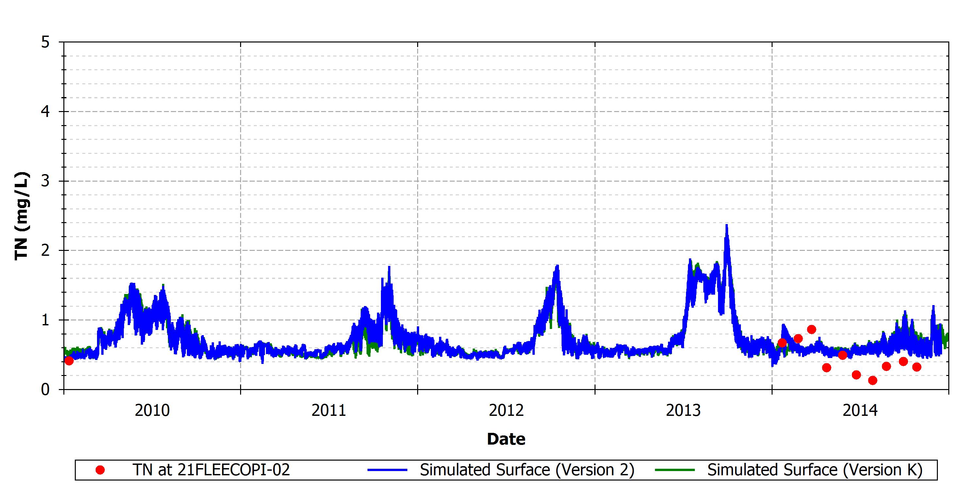Click the Date axis title
The height and width of the screenshot is (490, 980).
(506, 439)
